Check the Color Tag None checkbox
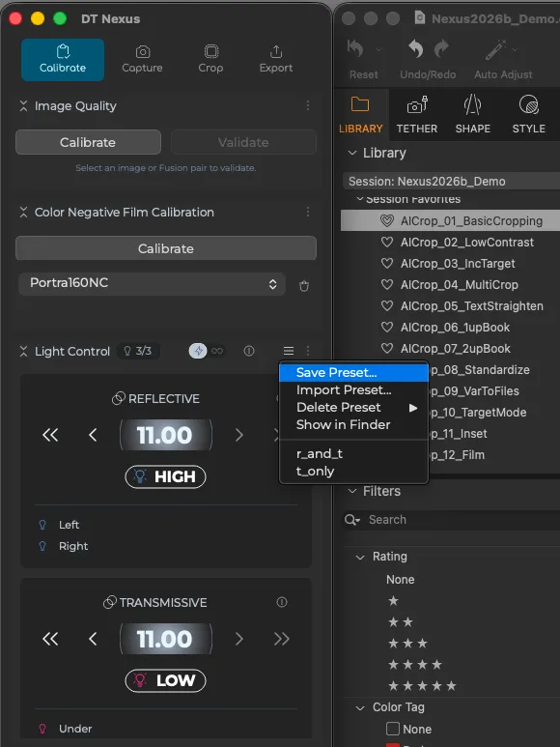Image resolution: width=560 pixels, height=747 pixels. 393,729
